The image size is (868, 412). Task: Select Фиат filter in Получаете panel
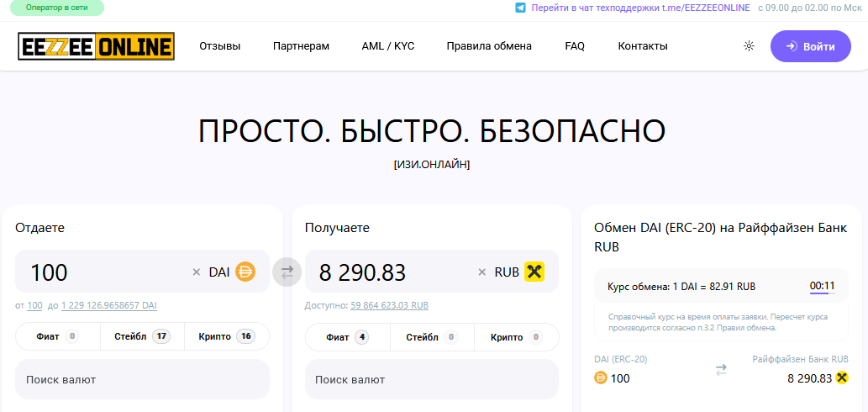tap(347, 337)
